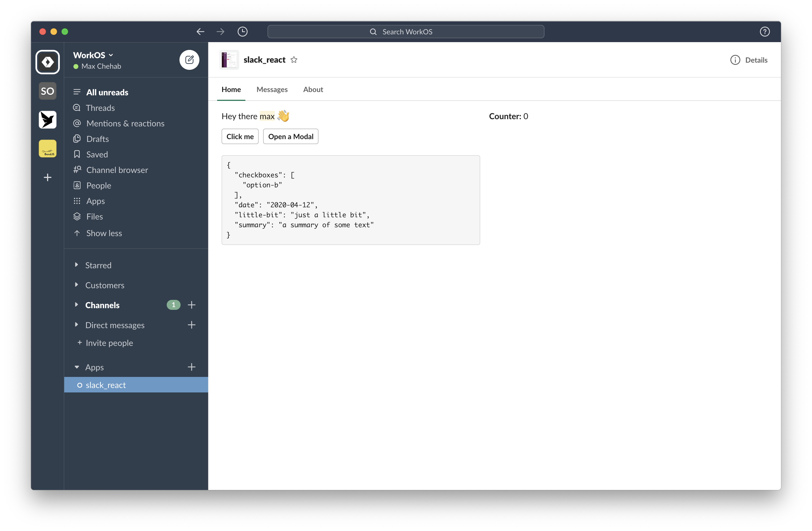Switch to the About tab

(313, 90)
